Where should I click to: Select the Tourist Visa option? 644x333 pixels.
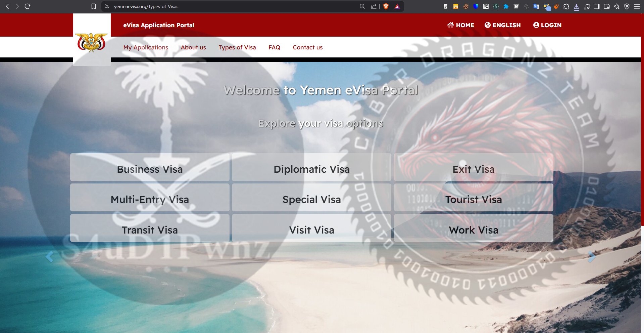tap(474, 198)
